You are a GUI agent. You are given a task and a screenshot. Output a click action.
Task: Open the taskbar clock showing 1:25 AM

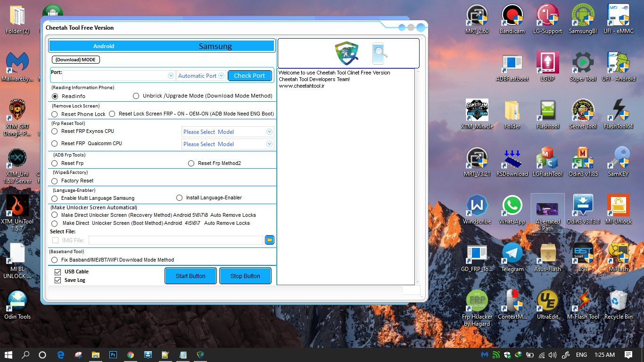(x=605, y=355)
